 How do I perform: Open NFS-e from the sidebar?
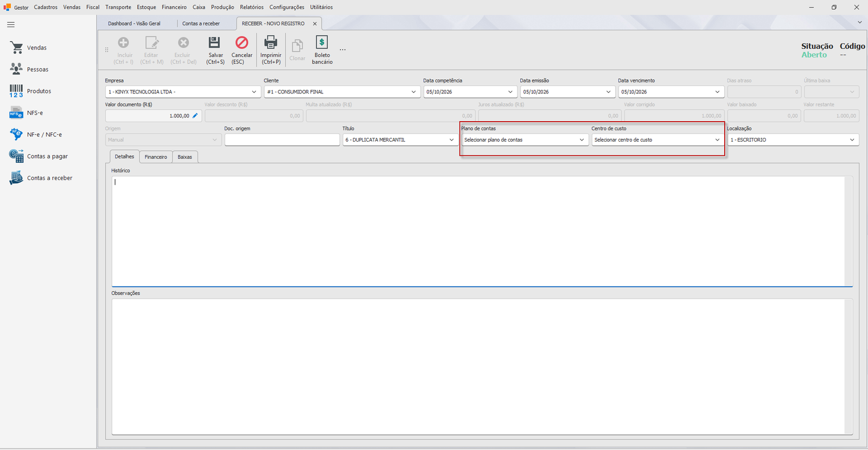point(26,113)
